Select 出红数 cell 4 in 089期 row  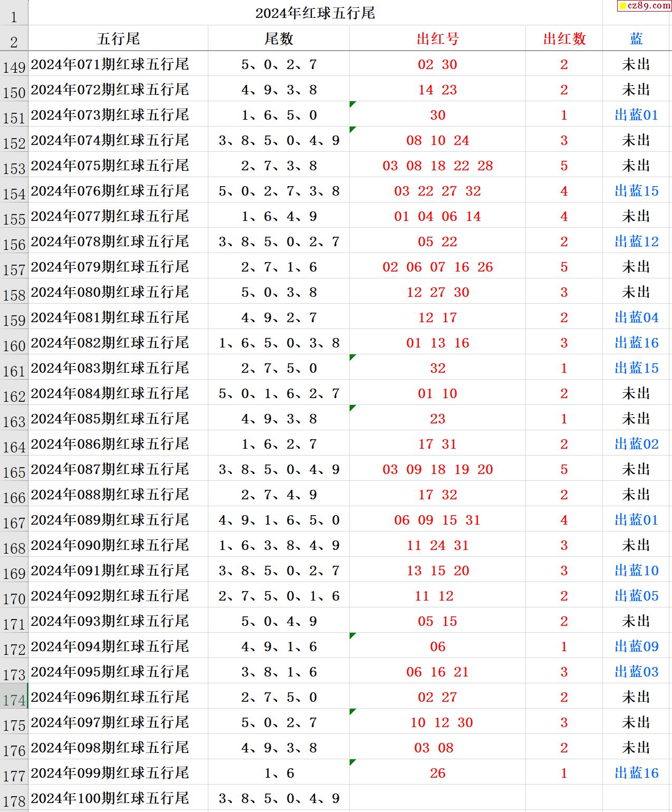tap(564, 519)
